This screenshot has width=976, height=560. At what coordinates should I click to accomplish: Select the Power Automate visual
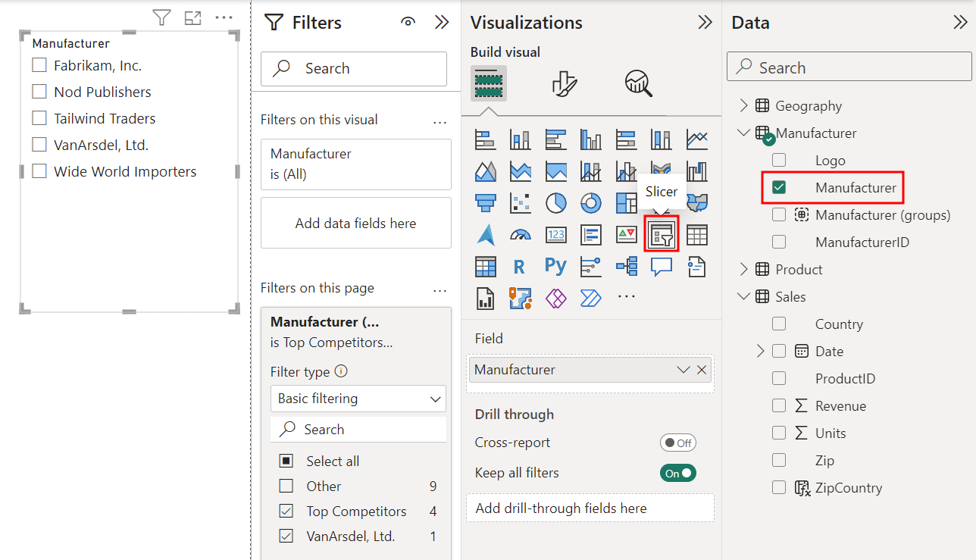[591, 298]
